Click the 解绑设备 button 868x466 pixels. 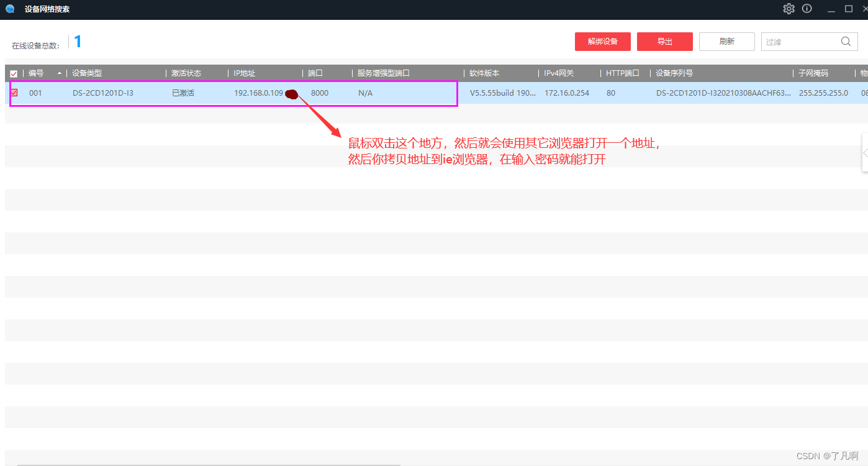coord(603,42)
